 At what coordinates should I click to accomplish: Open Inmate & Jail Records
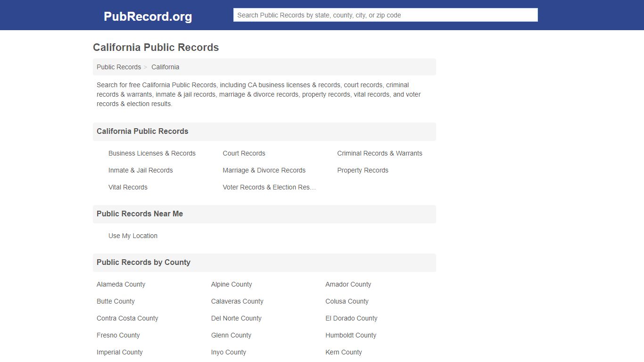coord(140,170)
